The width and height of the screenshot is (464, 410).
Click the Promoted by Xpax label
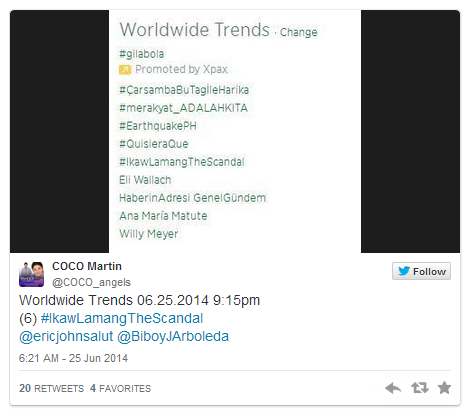181,69
